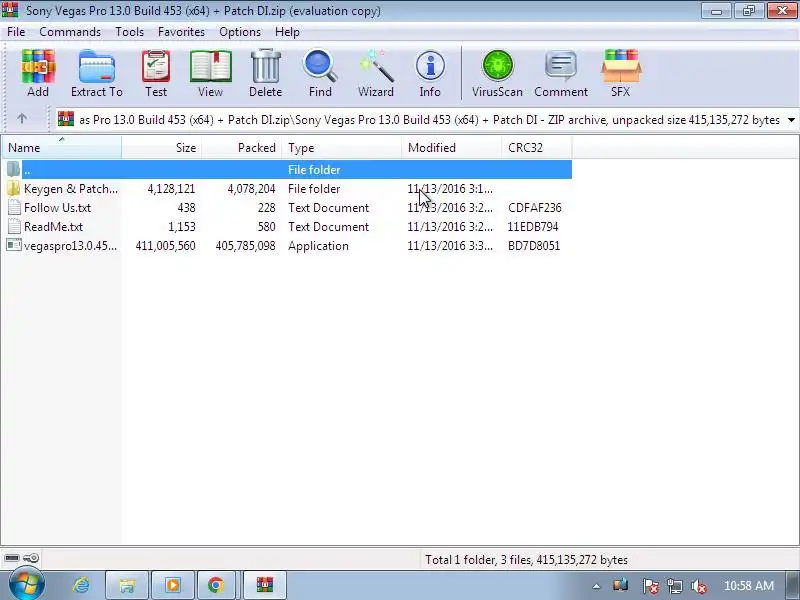Open the Help menu
The height and width of the screenshot is (600, 800).
(287, 32)
